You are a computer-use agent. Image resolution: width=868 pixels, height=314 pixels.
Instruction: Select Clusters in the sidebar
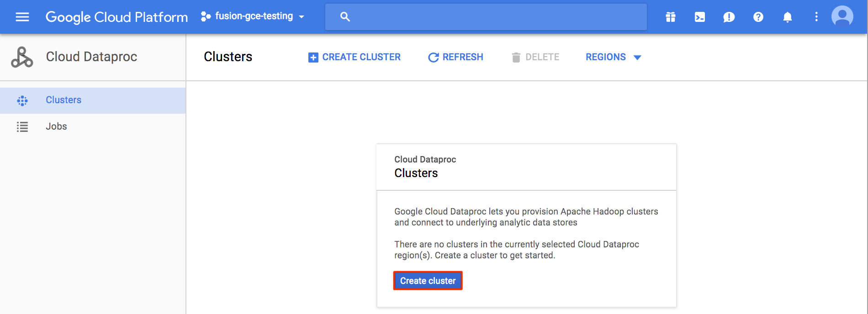pyautogui.click(x=64, y=100)
